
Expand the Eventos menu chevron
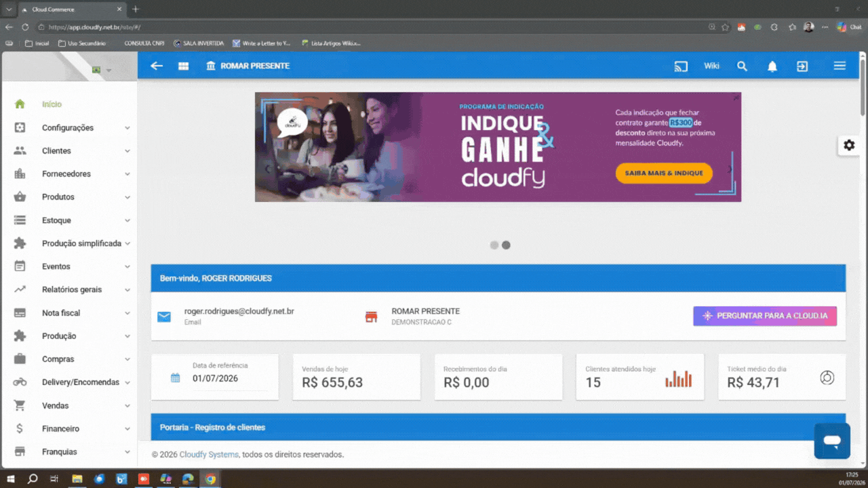click(x=127, y=266)
